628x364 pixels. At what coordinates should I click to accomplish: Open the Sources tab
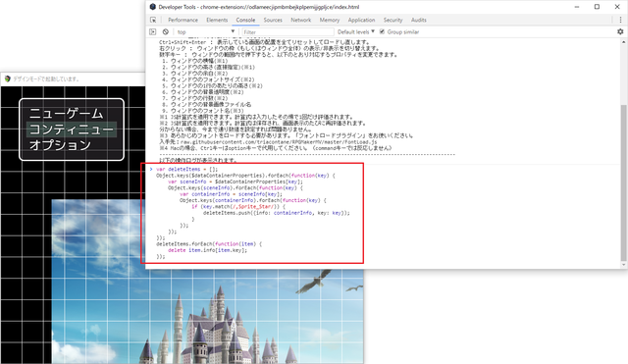[x=273, y=20]
